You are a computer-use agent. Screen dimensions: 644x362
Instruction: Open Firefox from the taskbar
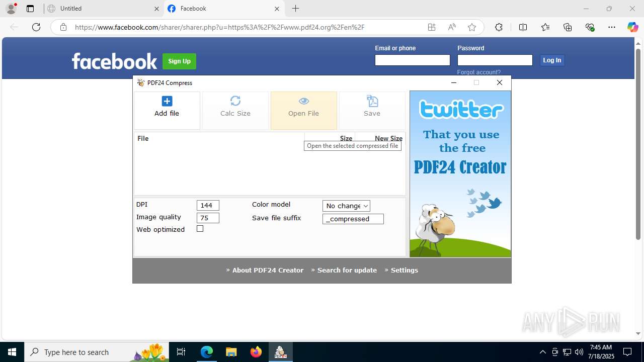pyautogui.click(x=256, y=352)
